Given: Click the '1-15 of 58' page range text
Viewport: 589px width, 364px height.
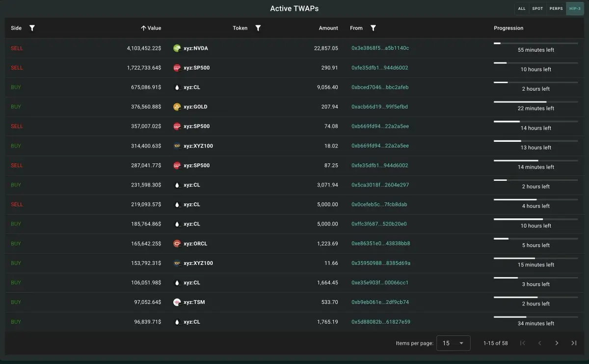Looking at the screenshot, I should click(495, 343).
